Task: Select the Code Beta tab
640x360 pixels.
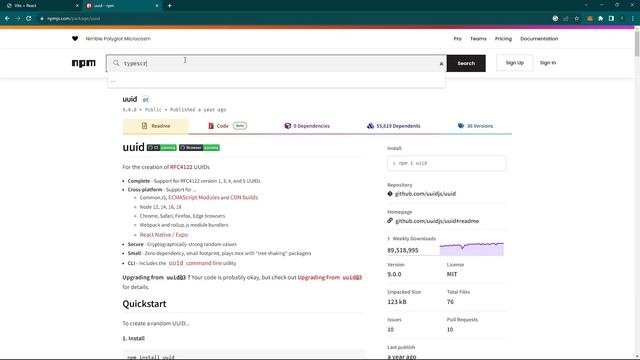Action: 227,126
